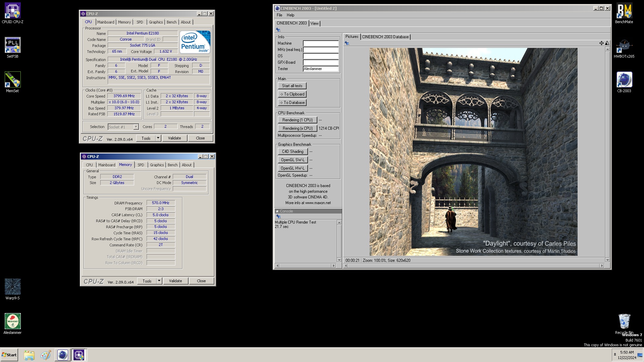Click the move/pan cross icon above picture
This screenshot has height=362, width=644.
[x=601, y=43]
